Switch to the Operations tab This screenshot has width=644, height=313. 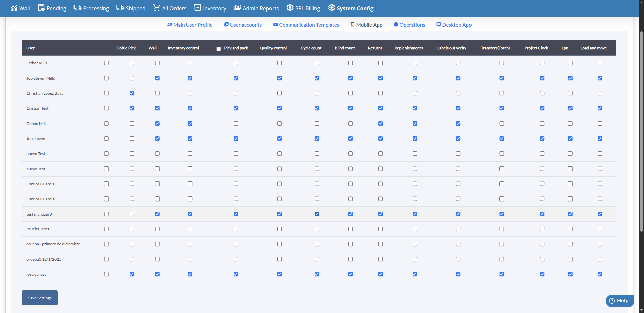(409, 25)
